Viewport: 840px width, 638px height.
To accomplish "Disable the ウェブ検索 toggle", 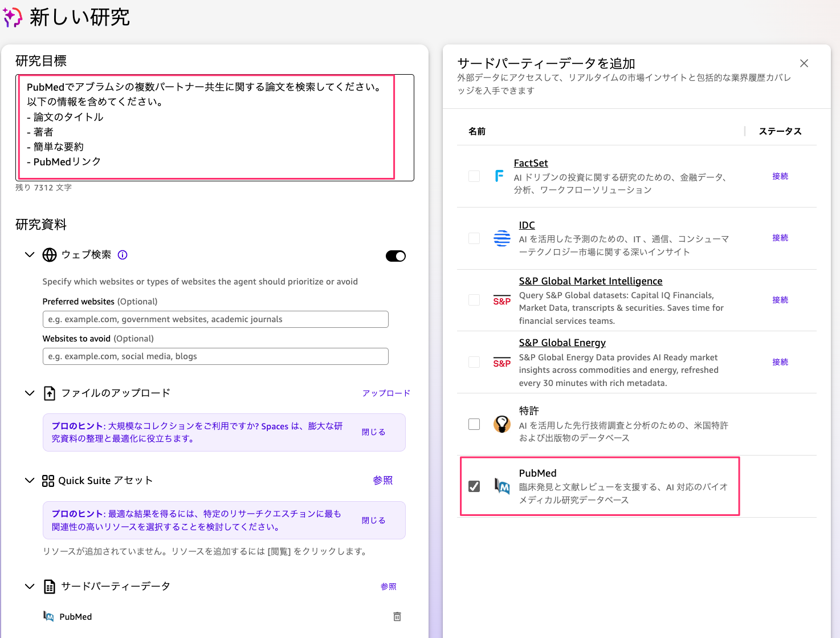I will click(x=395, y=256).
